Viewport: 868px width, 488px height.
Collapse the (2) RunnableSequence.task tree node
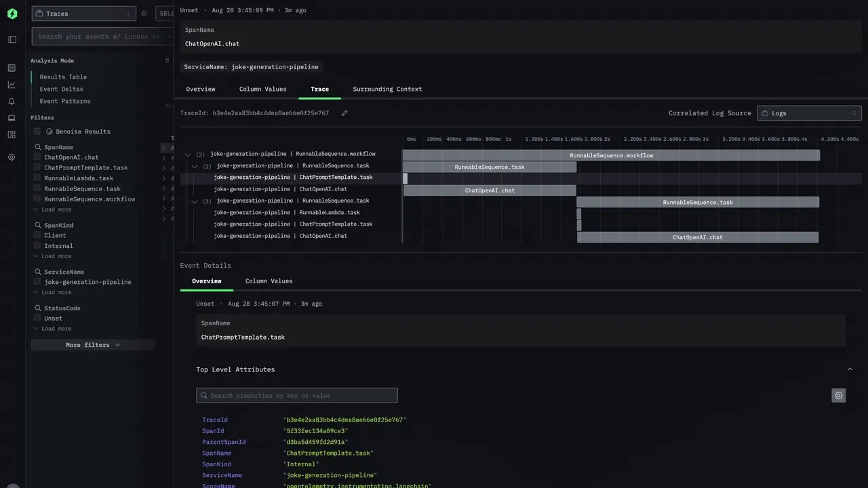click(x=195, y=166)
